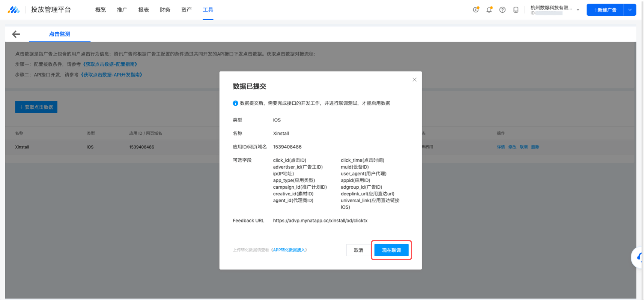Open the help question mark icon
The image size is (644, 300).
point(502,10)
